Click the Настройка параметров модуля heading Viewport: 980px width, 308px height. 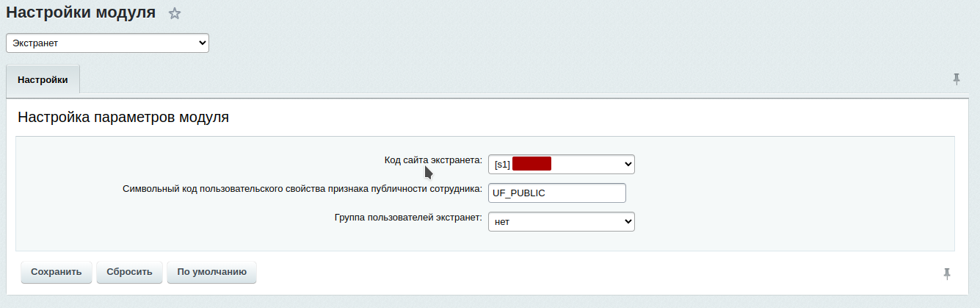(123, 117)
